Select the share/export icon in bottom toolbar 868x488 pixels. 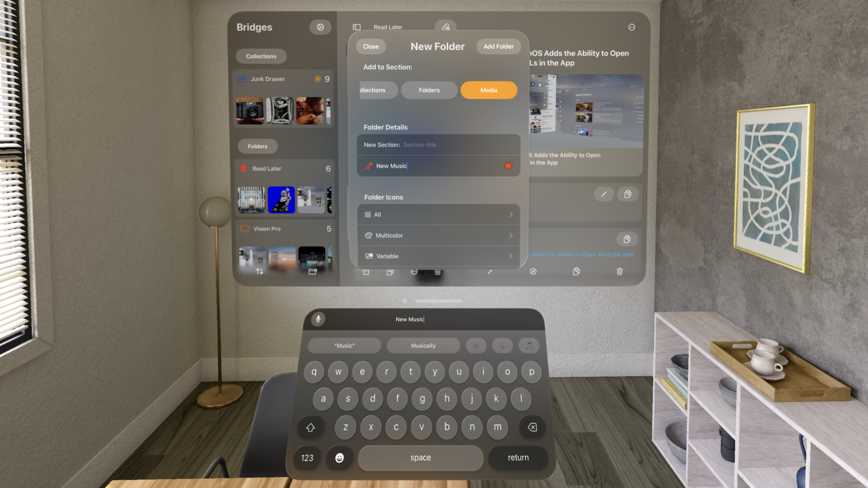(x=366, y=271)
